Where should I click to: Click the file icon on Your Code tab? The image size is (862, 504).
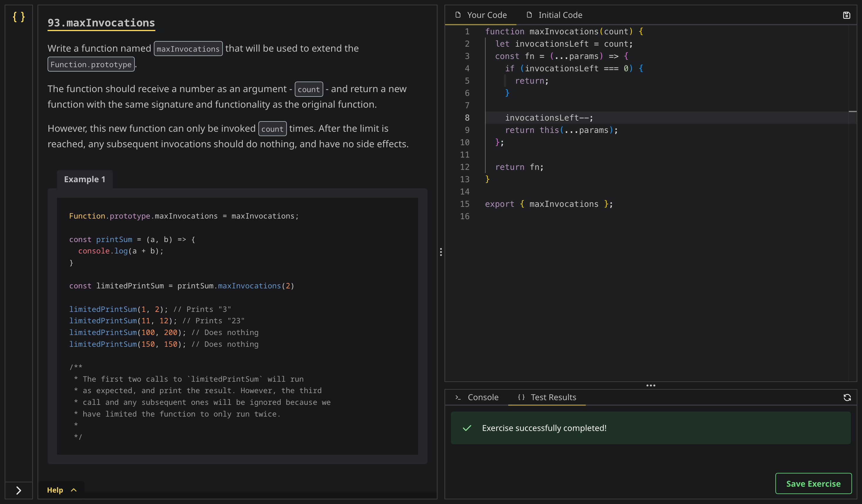point(458,15)
